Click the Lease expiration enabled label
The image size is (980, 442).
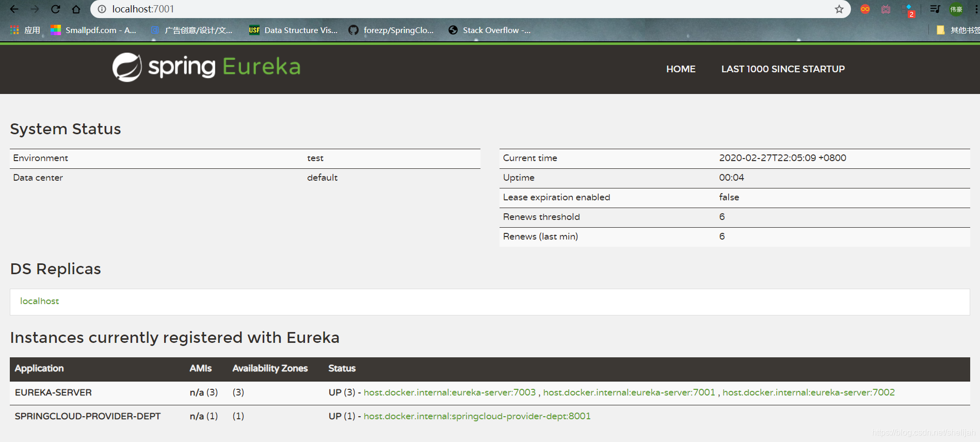pyautogui.click(x=556, y=197)
